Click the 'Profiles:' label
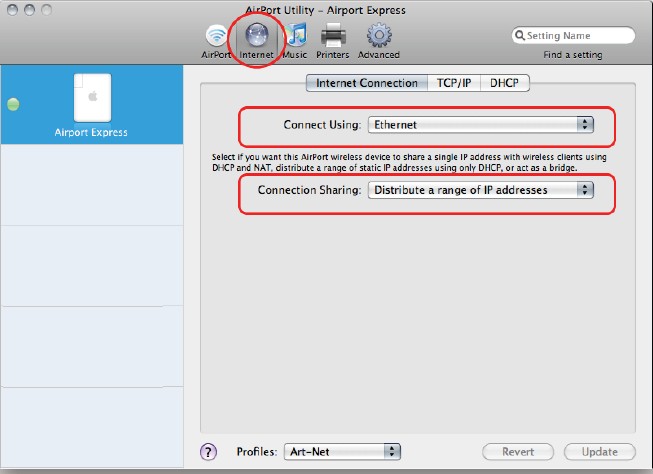 click(x=257, y=452)
